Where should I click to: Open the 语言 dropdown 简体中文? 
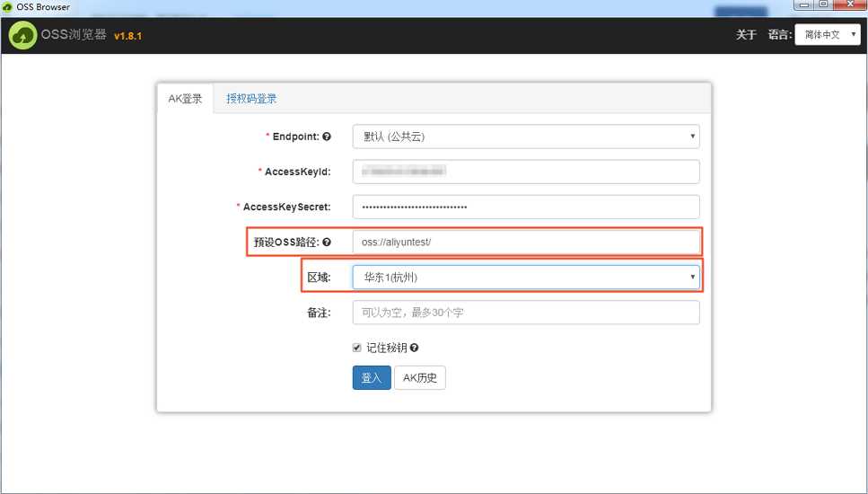pyautogui.click(x=828, y=34)
